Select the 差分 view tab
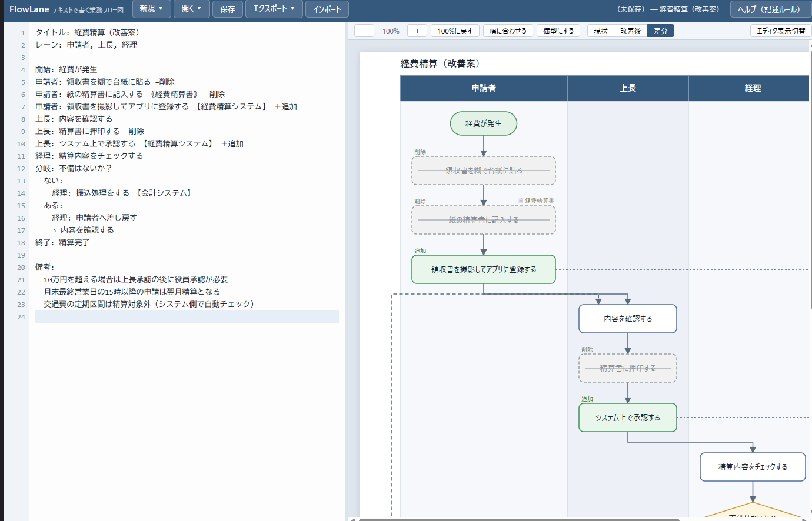The height and width of the screenshot is (521, 812). click(x=661, y=31)
